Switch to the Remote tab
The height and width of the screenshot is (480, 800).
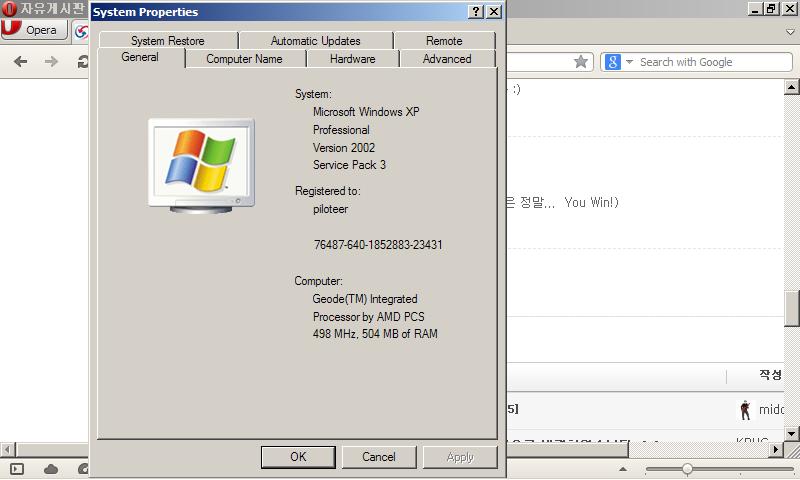(444, 40)
